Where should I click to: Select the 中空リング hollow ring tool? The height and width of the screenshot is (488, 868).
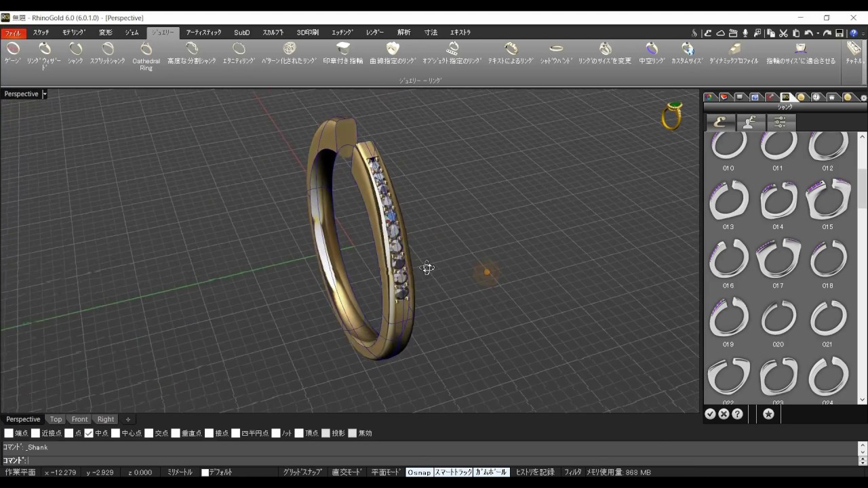pyautogui.click(x=652, y=54)
